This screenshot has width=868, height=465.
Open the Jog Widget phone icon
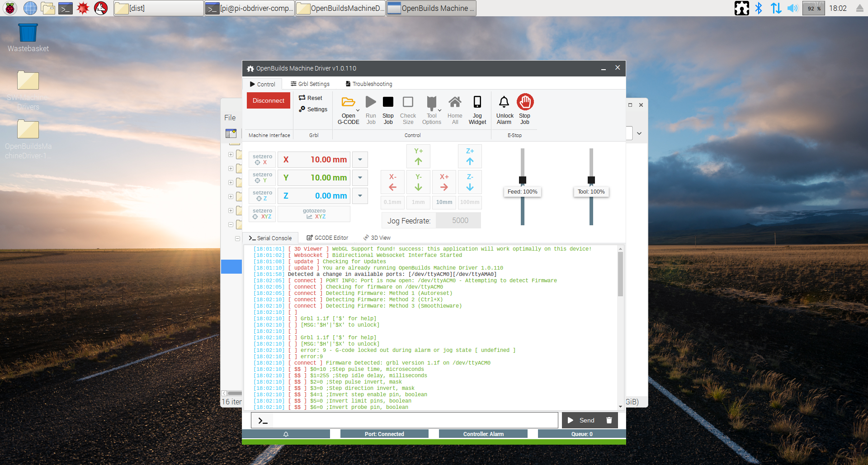477,102
